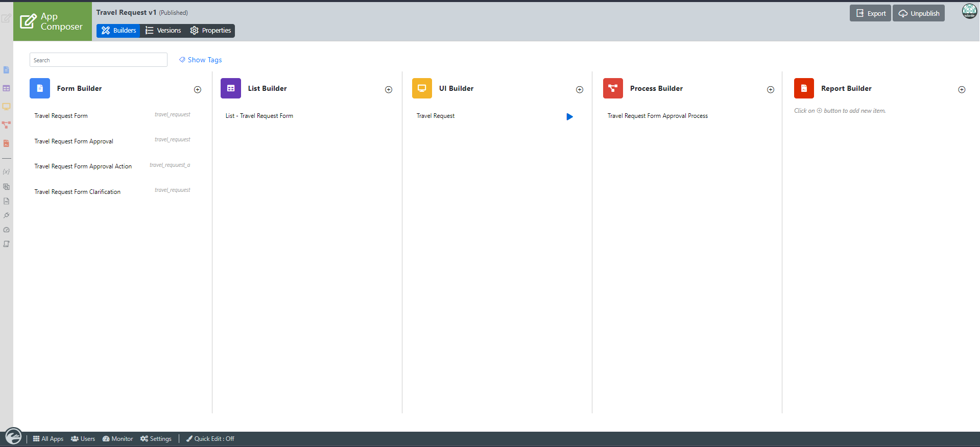Click the red Process Builder icon
The height and width of the screenshot is (447, 980).
click(x=613, y=88)
